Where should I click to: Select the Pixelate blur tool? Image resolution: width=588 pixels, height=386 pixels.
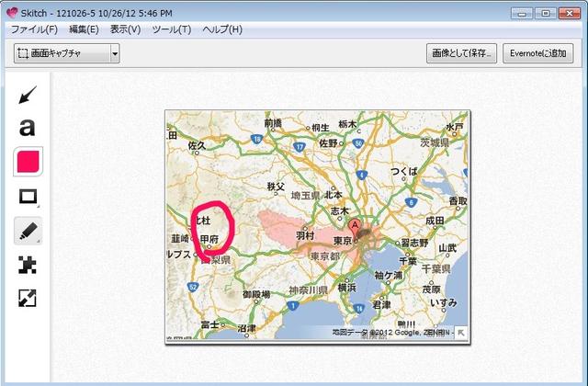tap(27, 265)
